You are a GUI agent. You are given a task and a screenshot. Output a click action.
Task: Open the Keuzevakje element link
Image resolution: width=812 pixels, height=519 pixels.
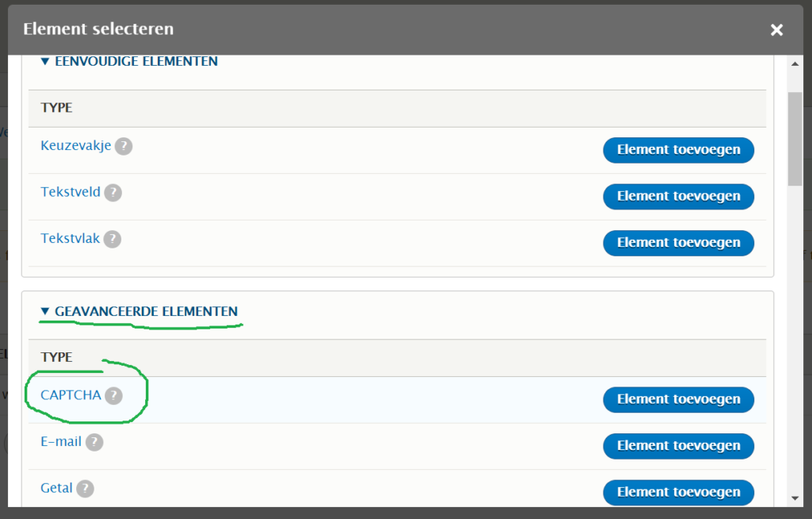point(76,146)
